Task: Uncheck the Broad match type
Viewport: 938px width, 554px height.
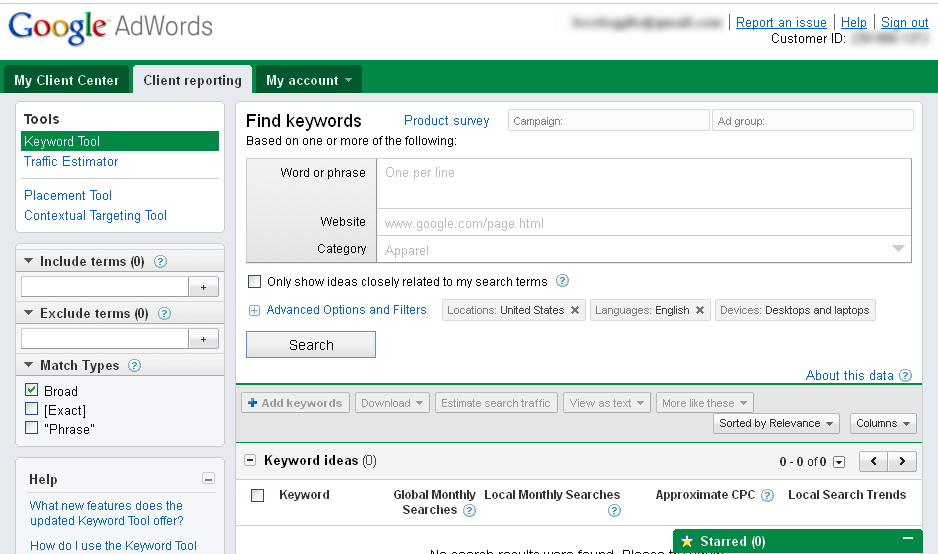Action: click(x=32, y=390)
